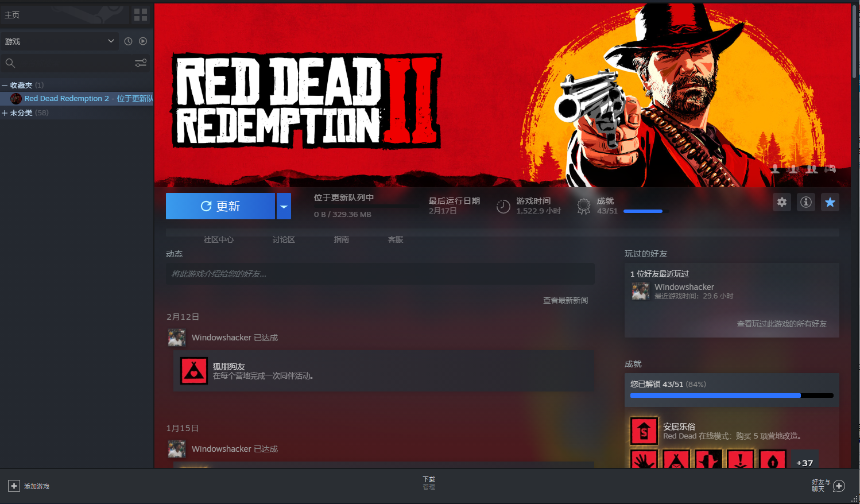The height and width of the screenshot is (504, 860).
Task: Open the 客服 tab
Action: 396,239
